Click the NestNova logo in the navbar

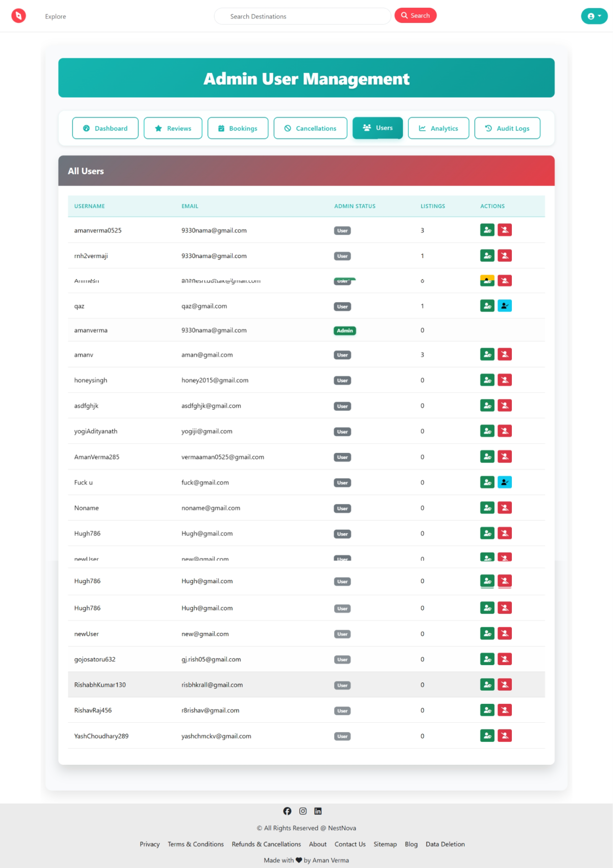(x=19, y=16)
